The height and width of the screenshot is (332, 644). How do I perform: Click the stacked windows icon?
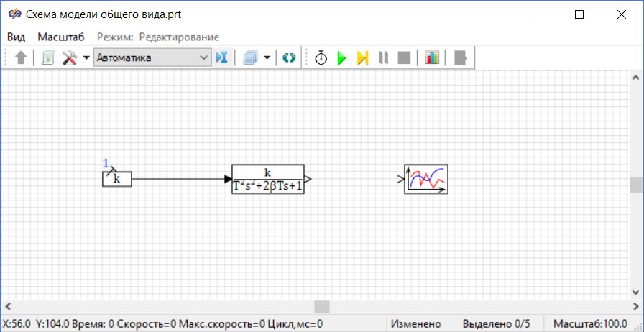pyautogui.click(x=250, y=58)
